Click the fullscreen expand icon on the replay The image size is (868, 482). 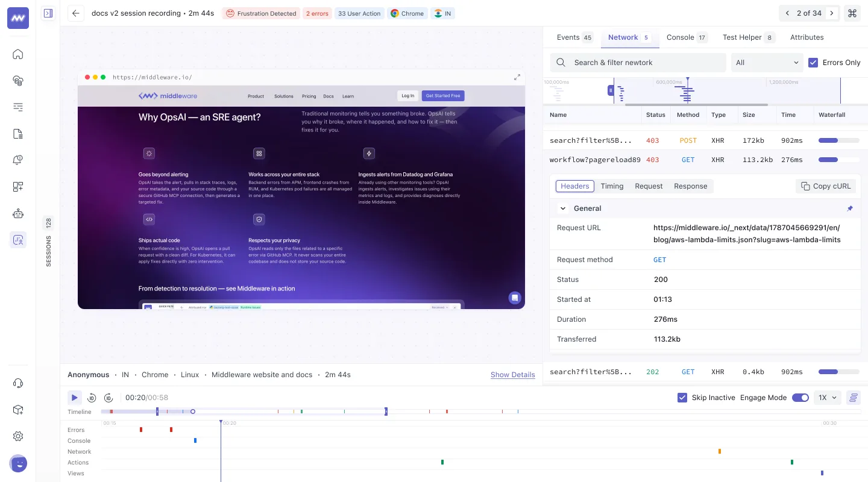coord(517,77)
